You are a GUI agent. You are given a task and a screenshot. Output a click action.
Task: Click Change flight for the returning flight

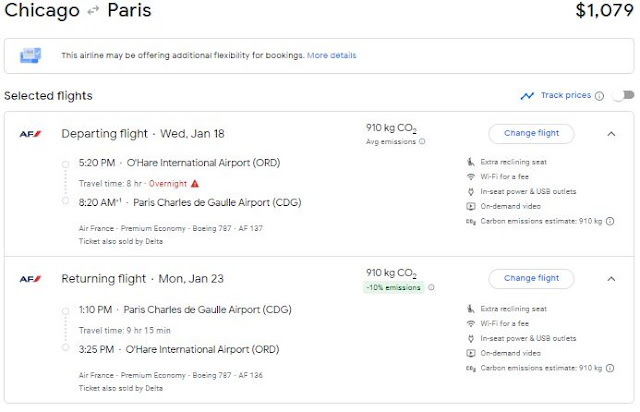pos(531,278)
